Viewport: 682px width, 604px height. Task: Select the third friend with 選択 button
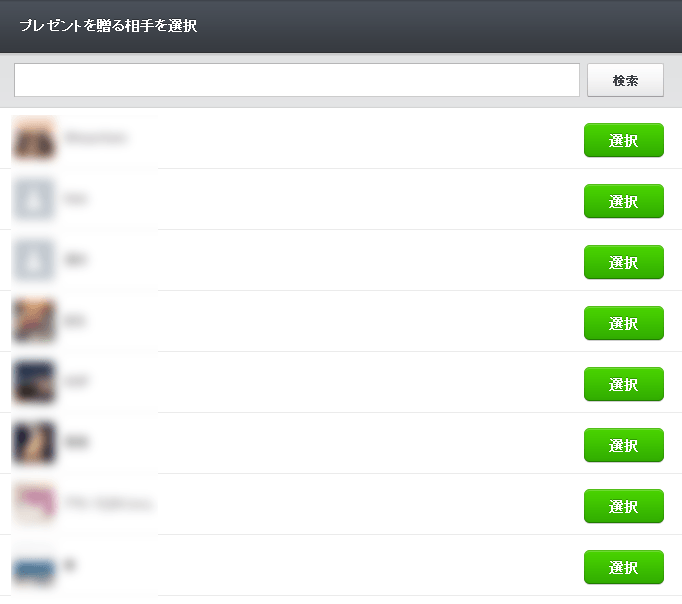click(624, 262)
